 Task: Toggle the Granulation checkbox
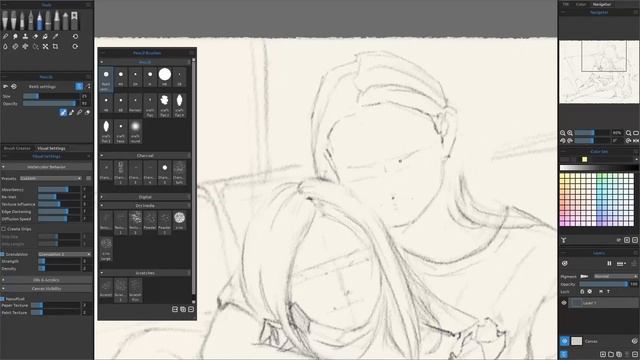[x=2, y=254]
